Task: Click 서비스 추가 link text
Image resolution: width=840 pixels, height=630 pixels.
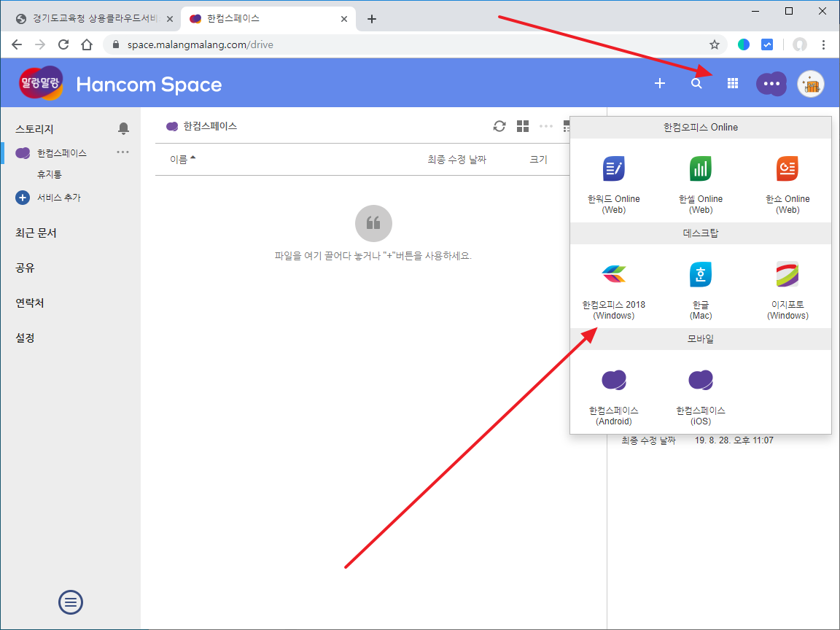Action: pos(59,198)
